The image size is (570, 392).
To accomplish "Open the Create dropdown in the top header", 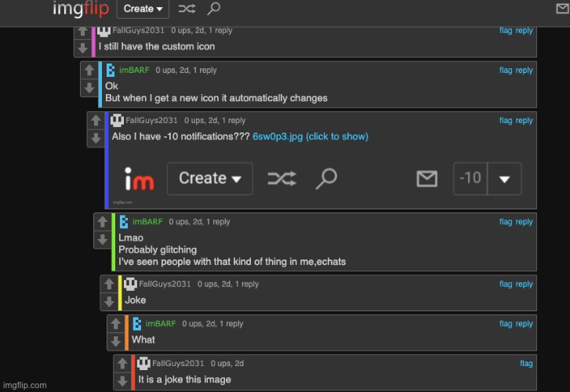I will click(143, 9).
